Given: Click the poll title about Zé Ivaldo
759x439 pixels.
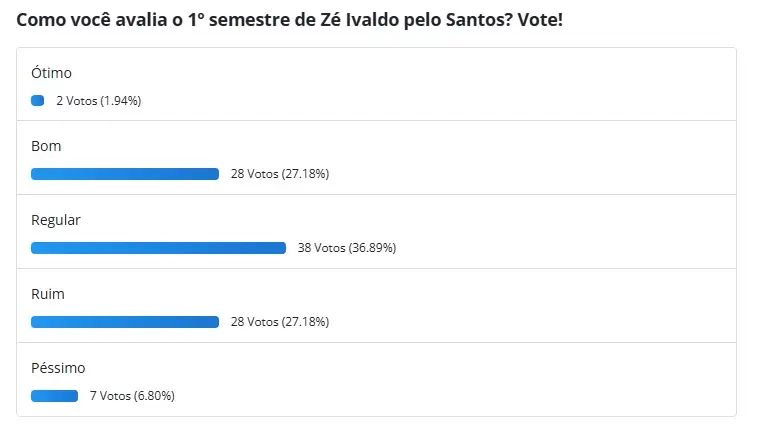Looking at the screenshot, I should coord(289,20).
